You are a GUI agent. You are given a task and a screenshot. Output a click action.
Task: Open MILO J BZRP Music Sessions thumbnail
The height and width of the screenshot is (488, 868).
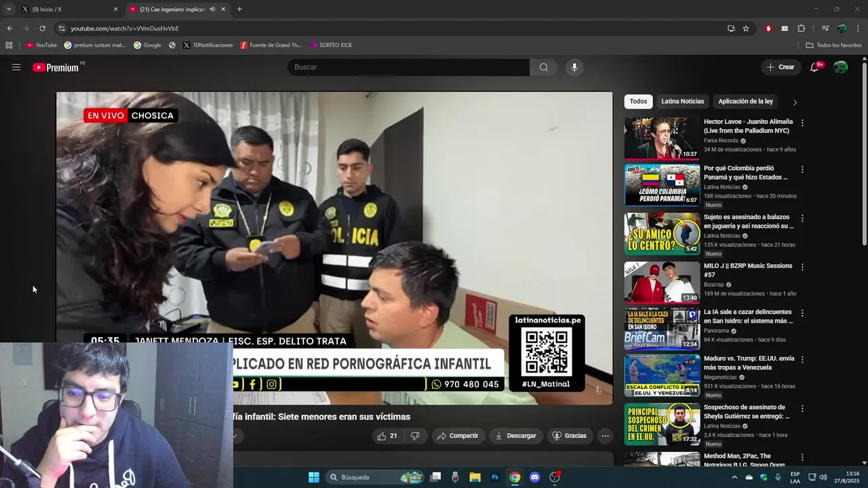(x=662, y=283)
